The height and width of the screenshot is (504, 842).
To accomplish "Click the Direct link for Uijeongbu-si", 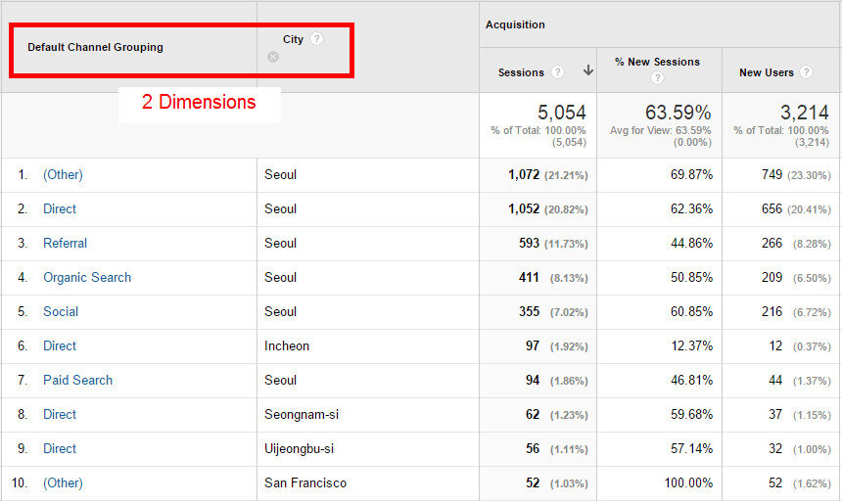I will 60,449.
